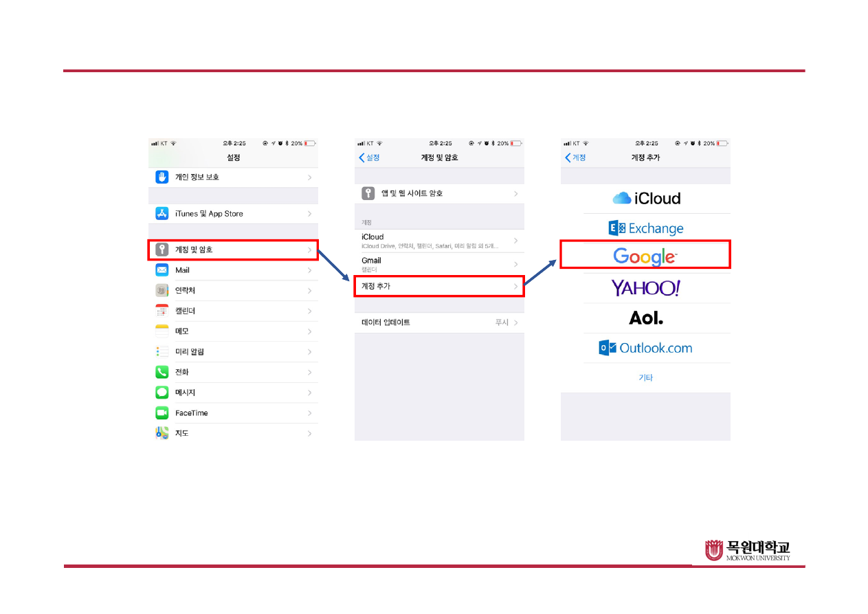Open the 데이터 업데이트 푸시 chevron
This screenshot has height=614, width=868.
click(x=516, y=322)
